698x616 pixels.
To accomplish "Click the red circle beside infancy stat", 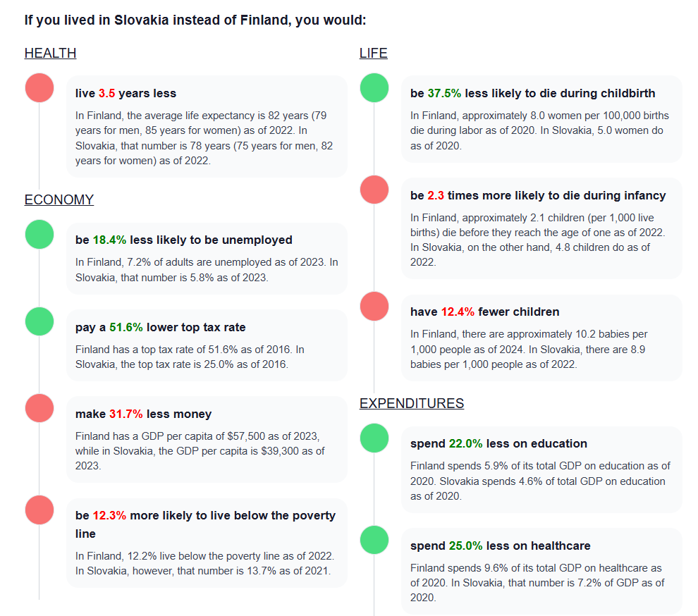I will point(374,190).
